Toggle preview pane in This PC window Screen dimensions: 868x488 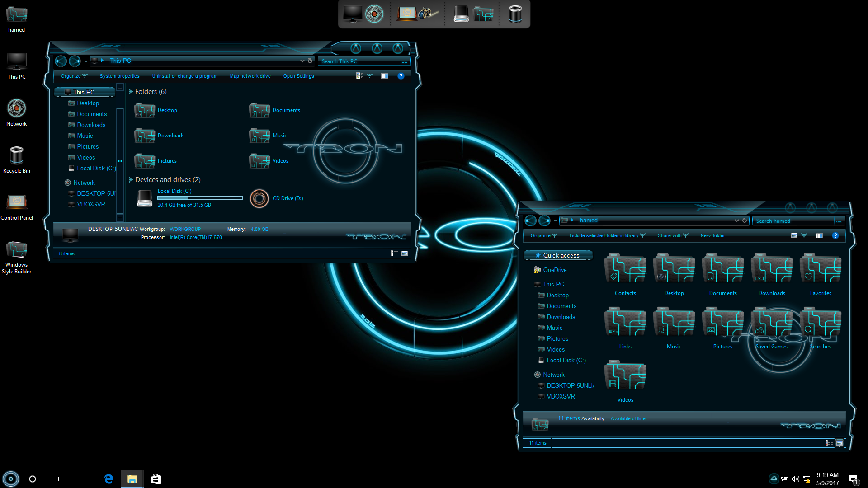pyautogui.click(x=384, y=76)
